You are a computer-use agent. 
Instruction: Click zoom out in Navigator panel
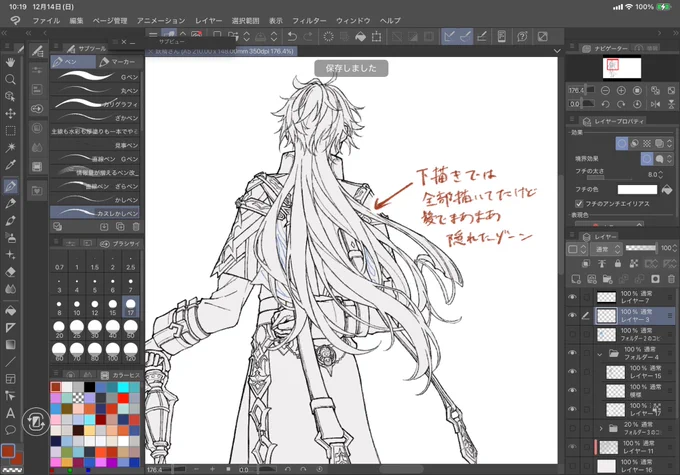coord(605,90)
